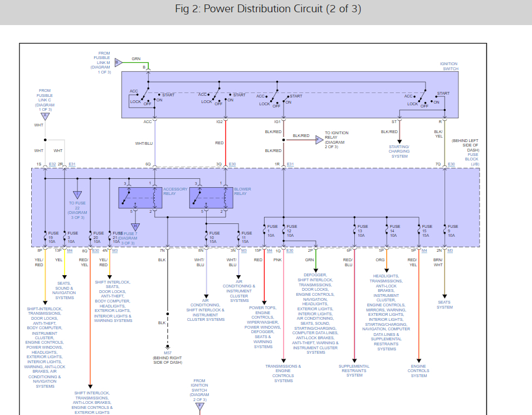Click the 'SEATS SYSTEM' text

(445, 305)
